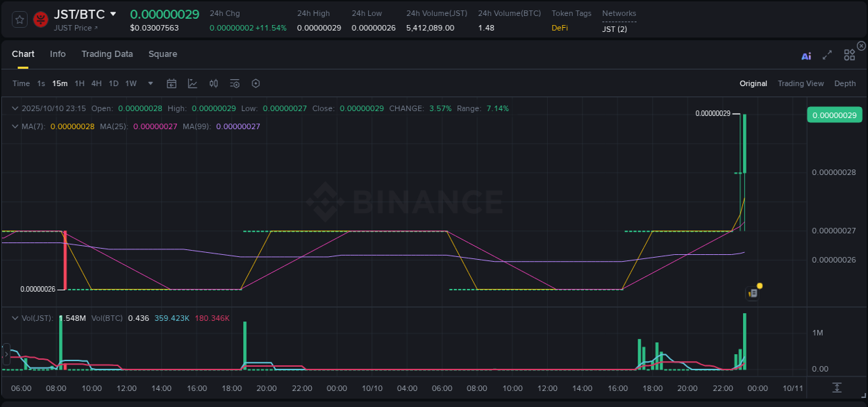Select the 1H interval tab
Screen dimensions: 868x407
click(79, 83)
